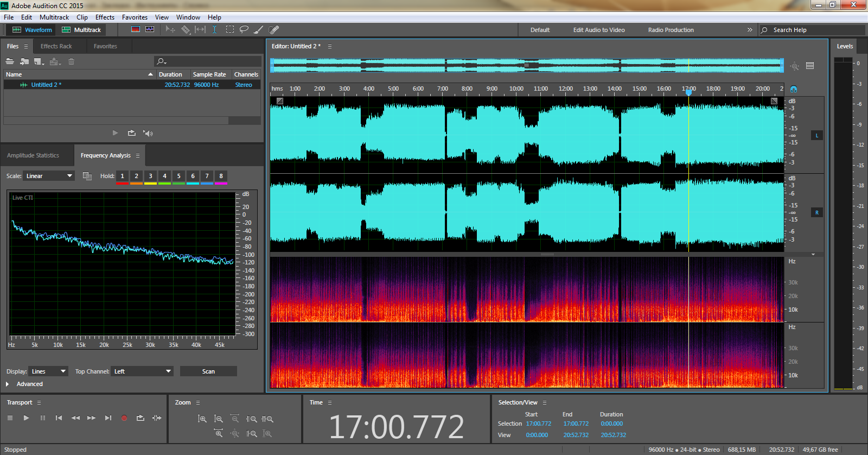Open the Scale Linear dropdown

point(49,176)
